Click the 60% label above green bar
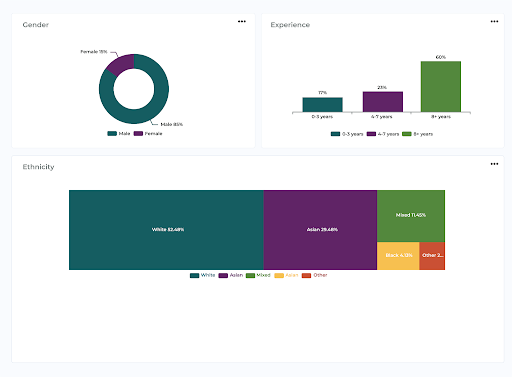Viewport: 512px width, 377px height. (x=441, y=57)
